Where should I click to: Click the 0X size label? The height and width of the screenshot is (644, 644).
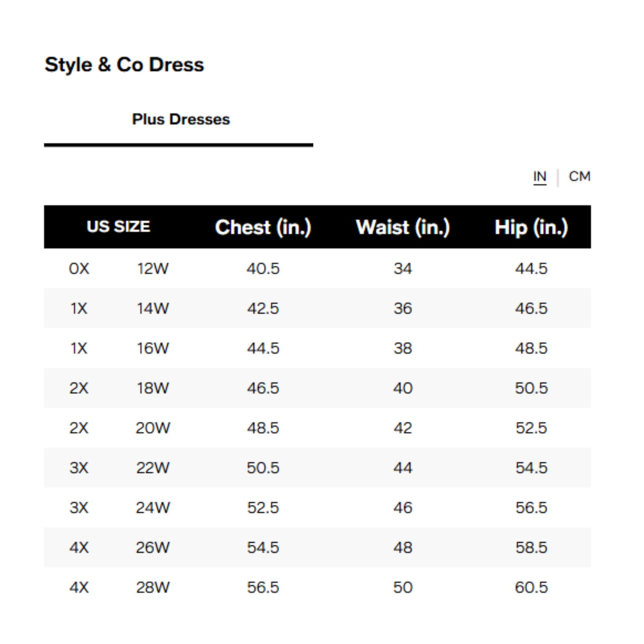coord(79,269)
